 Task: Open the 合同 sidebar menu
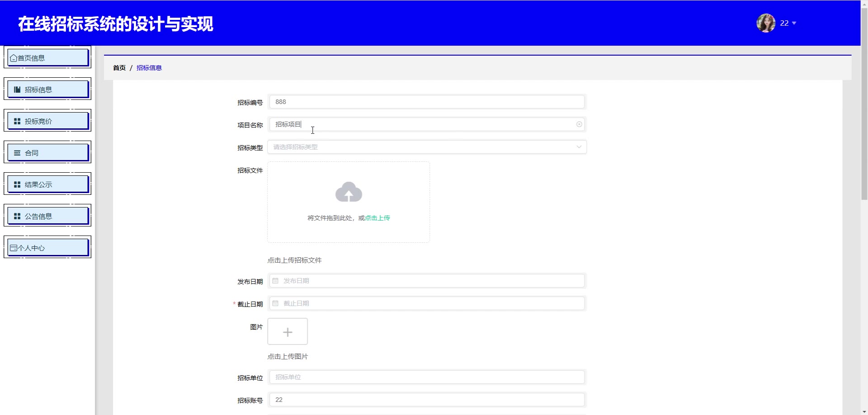(47, 152)
